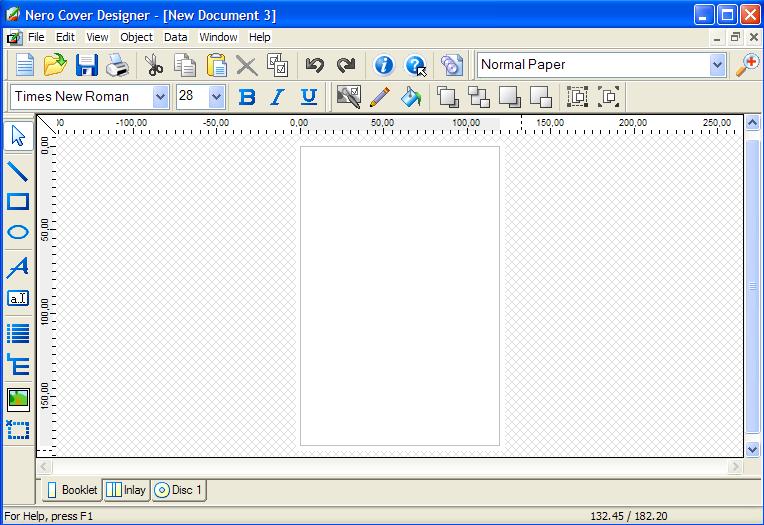Open the Data menu

click(x=176, y=37)
